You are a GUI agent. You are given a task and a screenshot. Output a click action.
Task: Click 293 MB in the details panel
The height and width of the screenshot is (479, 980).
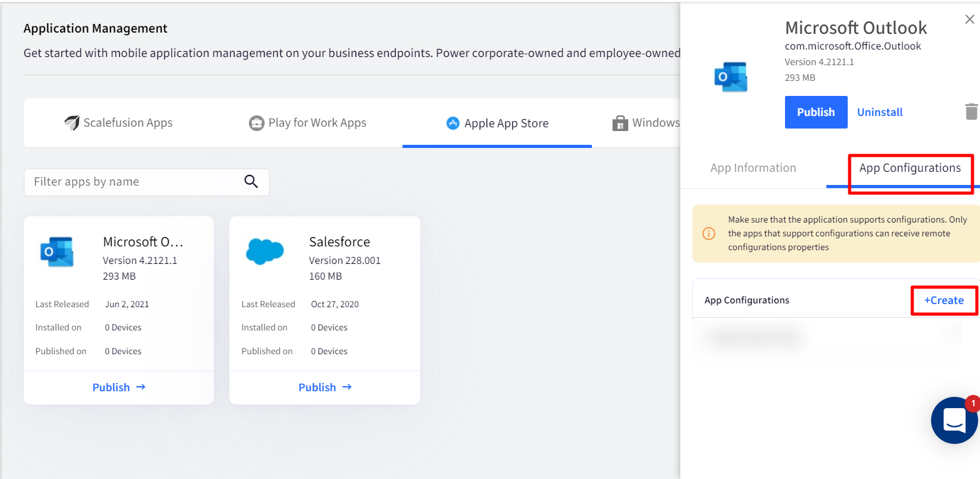coord(799,78)
